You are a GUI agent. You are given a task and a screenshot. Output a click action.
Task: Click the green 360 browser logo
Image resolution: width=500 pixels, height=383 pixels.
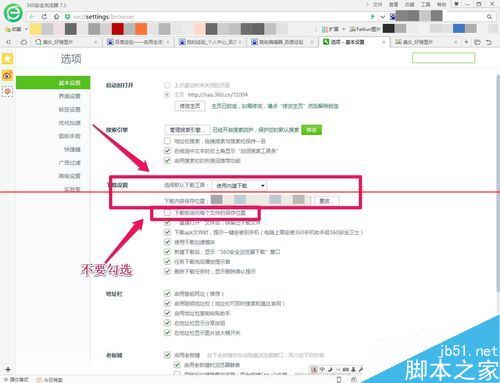click(13, 13)
